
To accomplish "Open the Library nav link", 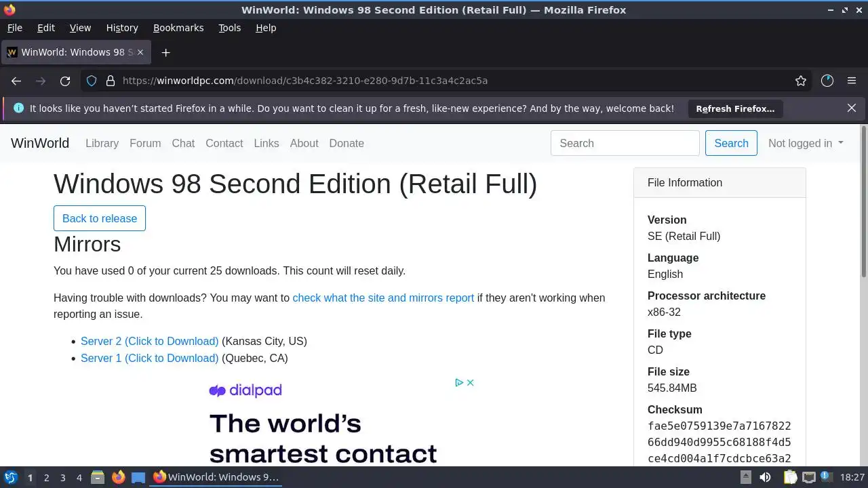I will point(102,143).
